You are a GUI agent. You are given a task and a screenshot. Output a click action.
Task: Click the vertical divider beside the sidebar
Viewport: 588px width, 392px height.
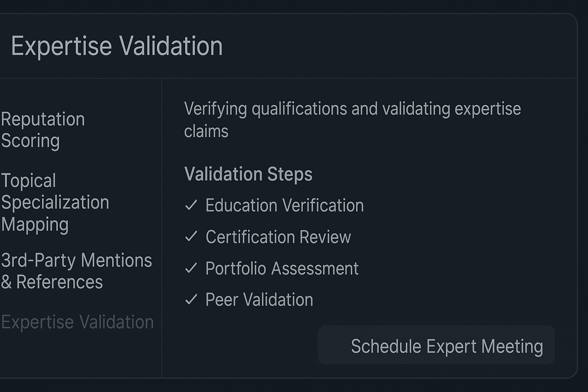point(162,230)
